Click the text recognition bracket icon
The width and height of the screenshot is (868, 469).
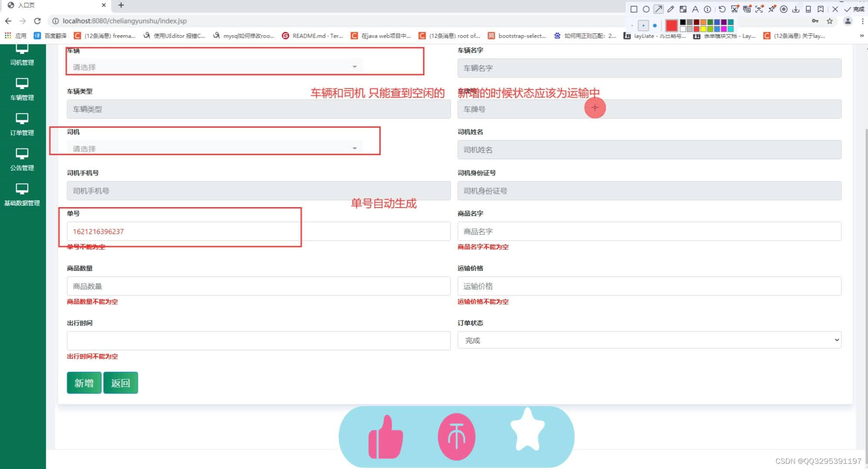tap(759, 9)
